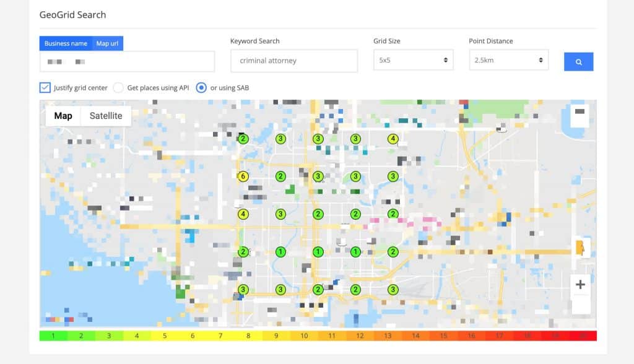Click the business name text field
The height and width of the screenshot is (364, 634).
click(x=127, y=61)
